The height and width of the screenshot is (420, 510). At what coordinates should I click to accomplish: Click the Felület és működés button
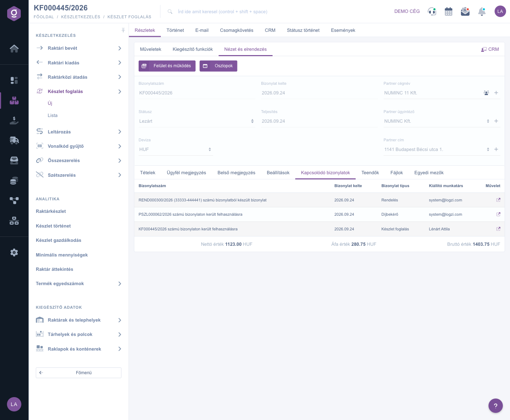coord(167,66)
